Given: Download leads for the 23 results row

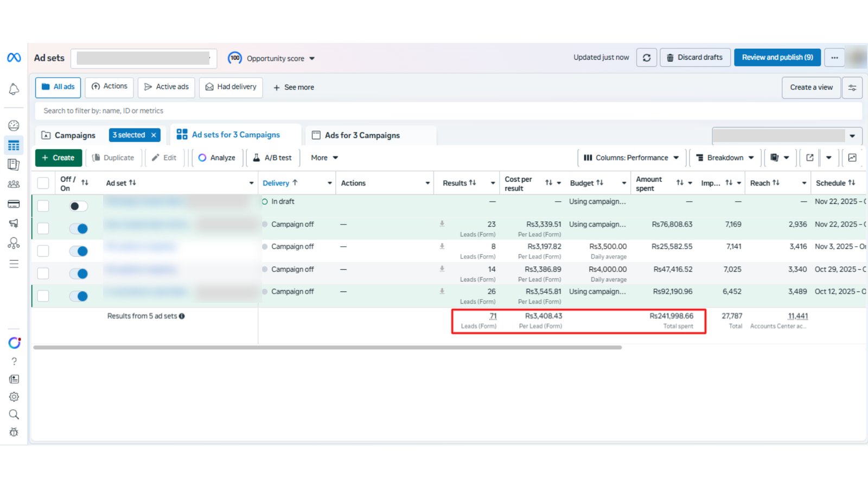Looking at the screenshot, I should [x=442, y=223].
